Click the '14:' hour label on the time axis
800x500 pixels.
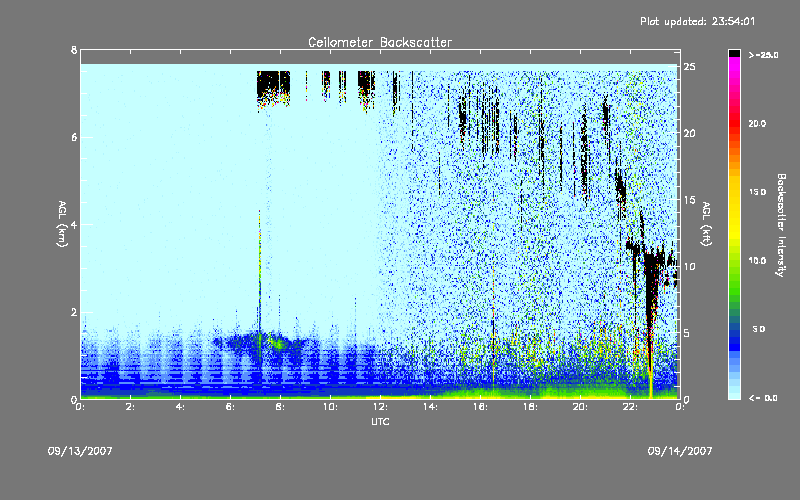pyautogui.click(x=430, y=407)
